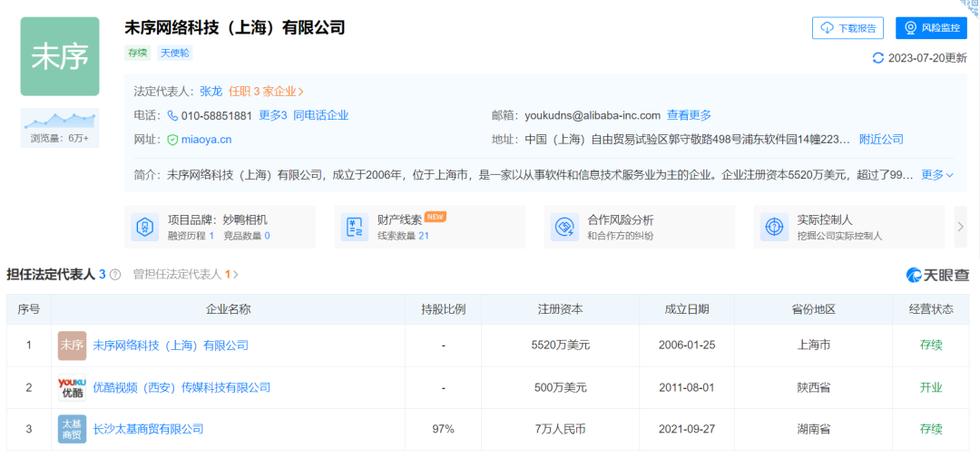
Task: Click the 附近公司 link
Action: pyautogui.click(x=881, y=140)
